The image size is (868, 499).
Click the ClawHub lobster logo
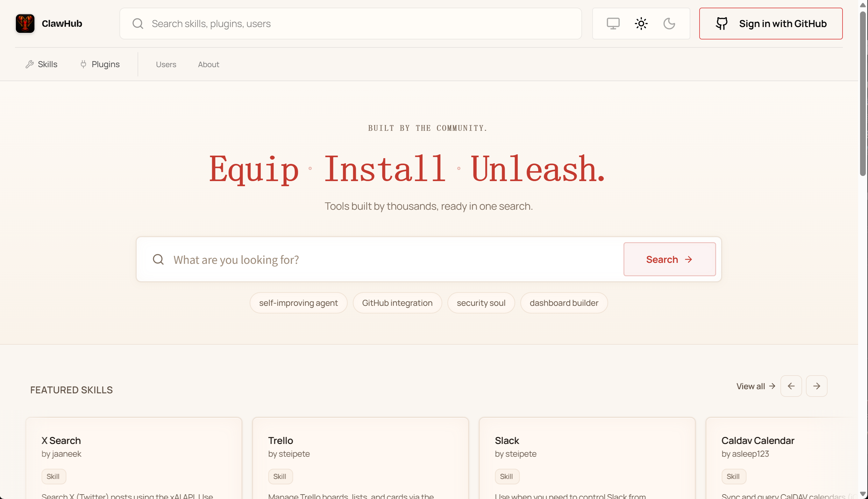point(25,23)
